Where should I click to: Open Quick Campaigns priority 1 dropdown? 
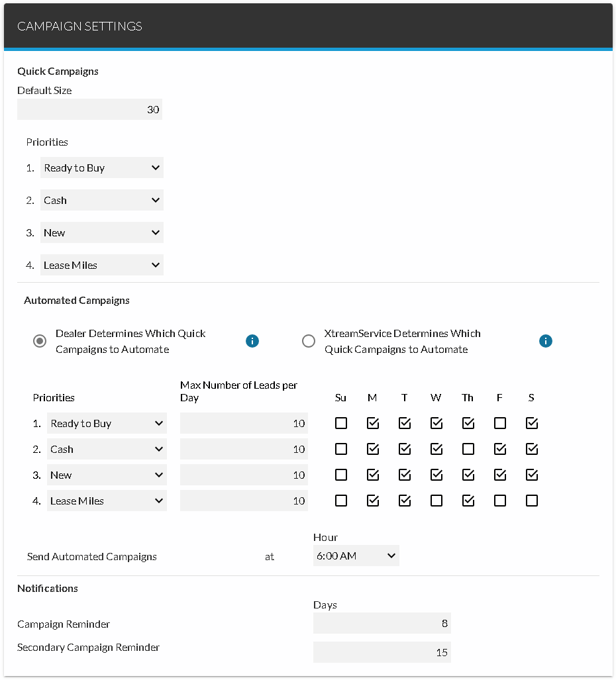[x=101, y=168]
